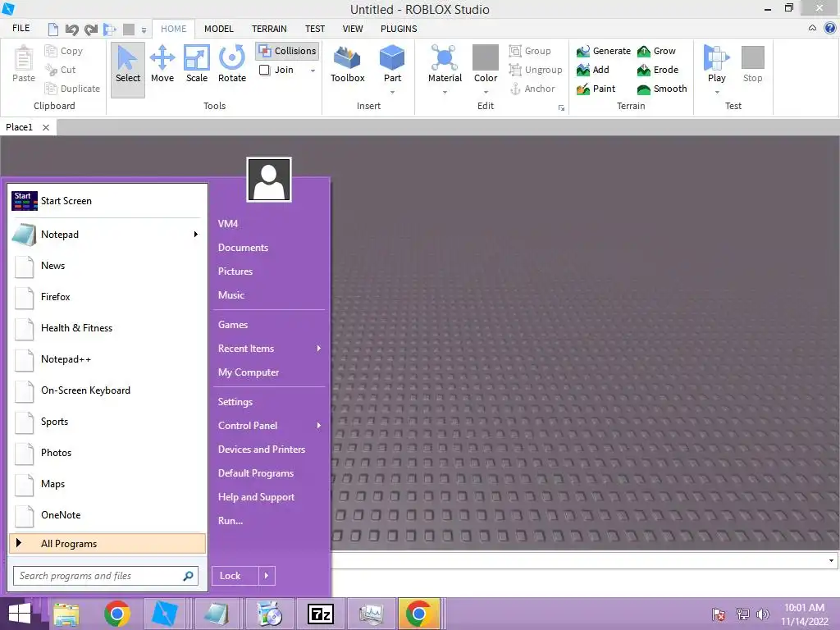840x630 pixels.
Task: Expand the Material dropdown arrow
Action: point(445,92)
